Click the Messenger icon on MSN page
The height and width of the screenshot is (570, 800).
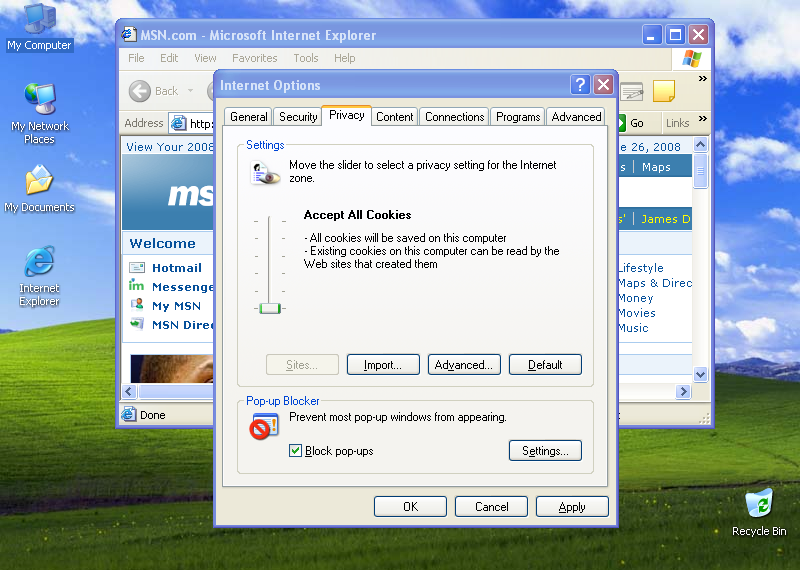136,285
